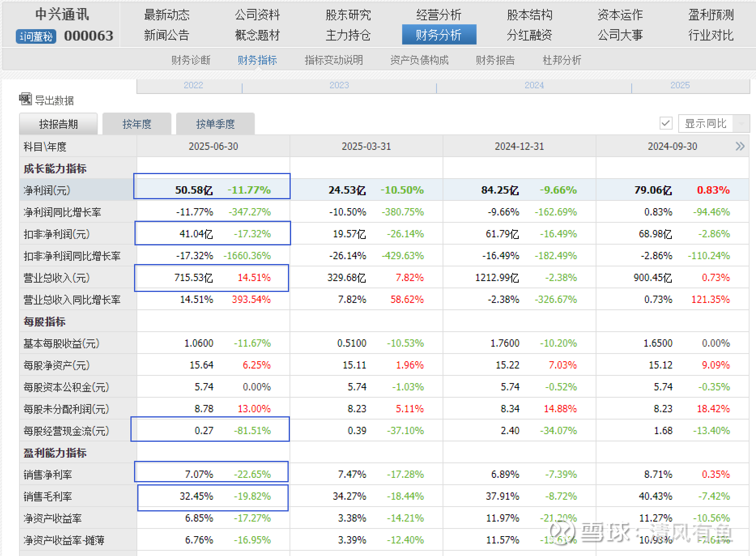The height and width of the screenshot is (556, 756).
Task: Show next report periods with double arrow
Action: (740, 146)
